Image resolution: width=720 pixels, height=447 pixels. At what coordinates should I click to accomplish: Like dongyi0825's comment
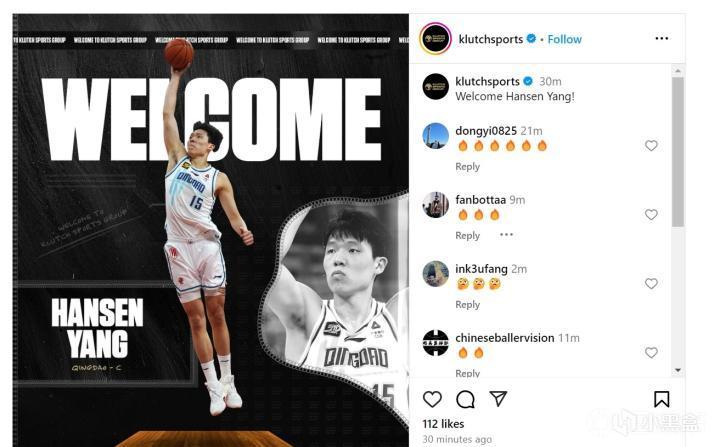pyautogui.click(x=651, y=146)
